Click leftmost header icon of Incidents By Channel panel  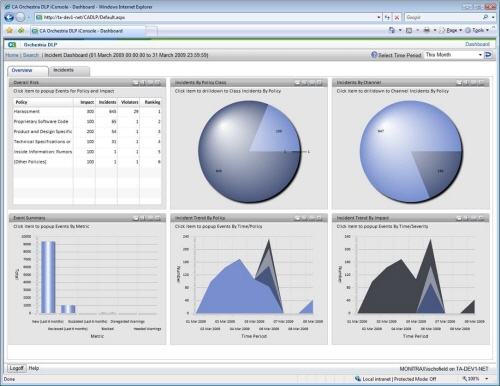coord(459,83)
